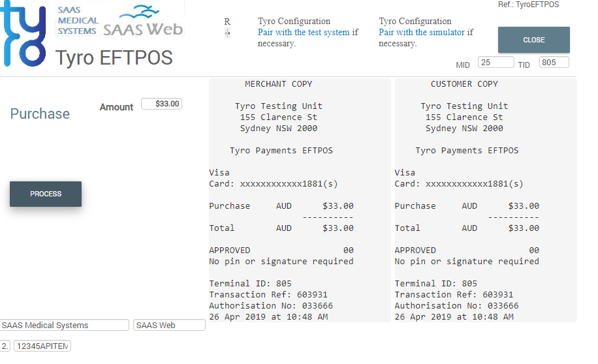Click customer copy 'Tyro Payments EFTPOS' line
The width and height of the screenshot is (598, 364).
[467, 151]
